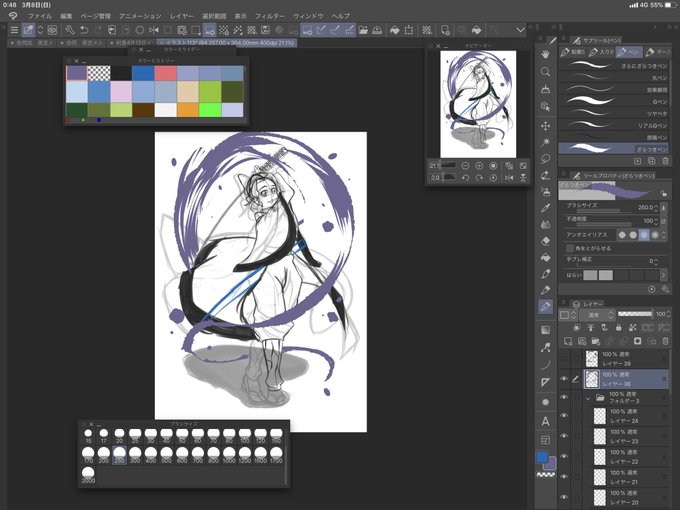Expand the command bar overflow chevron
Screen dimensions: 680x510
(520, 30)
